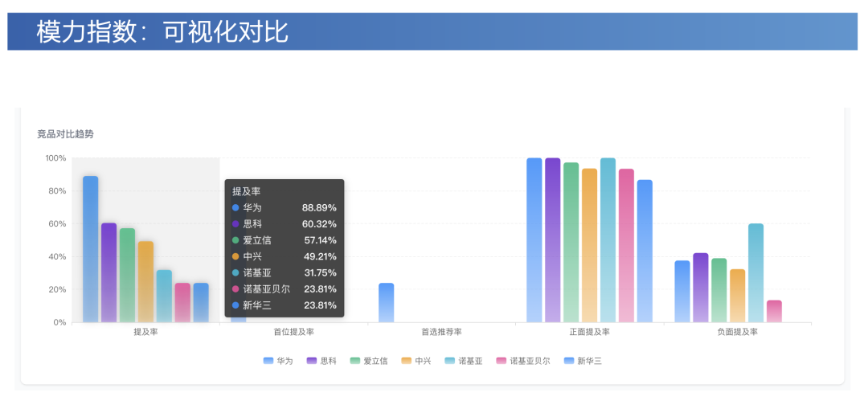Click the 100% y-axis label
868x409 pixels.
point(56,157)
